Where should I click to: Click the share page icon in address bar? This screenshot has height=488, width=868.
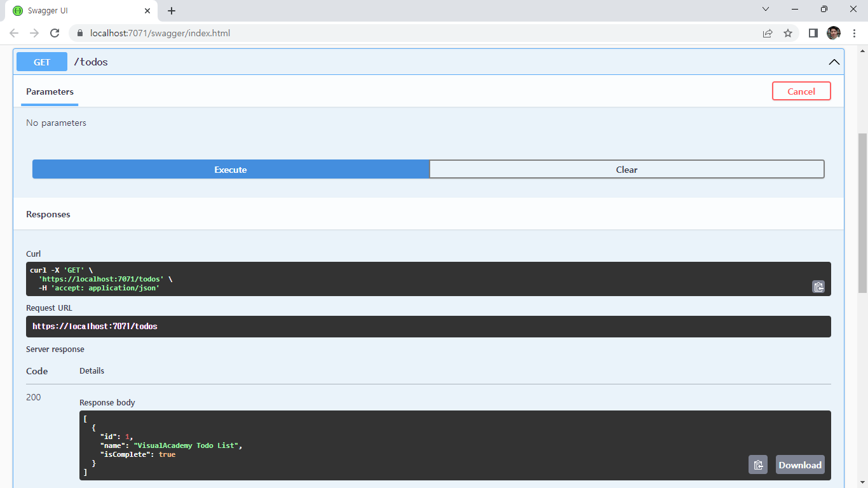[768, 33]
